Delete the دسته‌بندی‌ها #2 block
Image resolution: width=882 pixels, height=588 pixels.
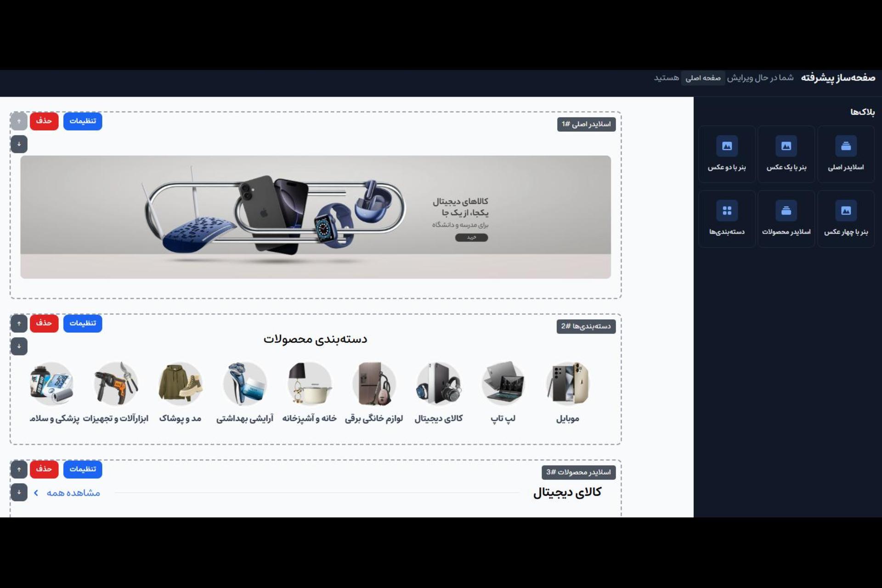point(44,323)
